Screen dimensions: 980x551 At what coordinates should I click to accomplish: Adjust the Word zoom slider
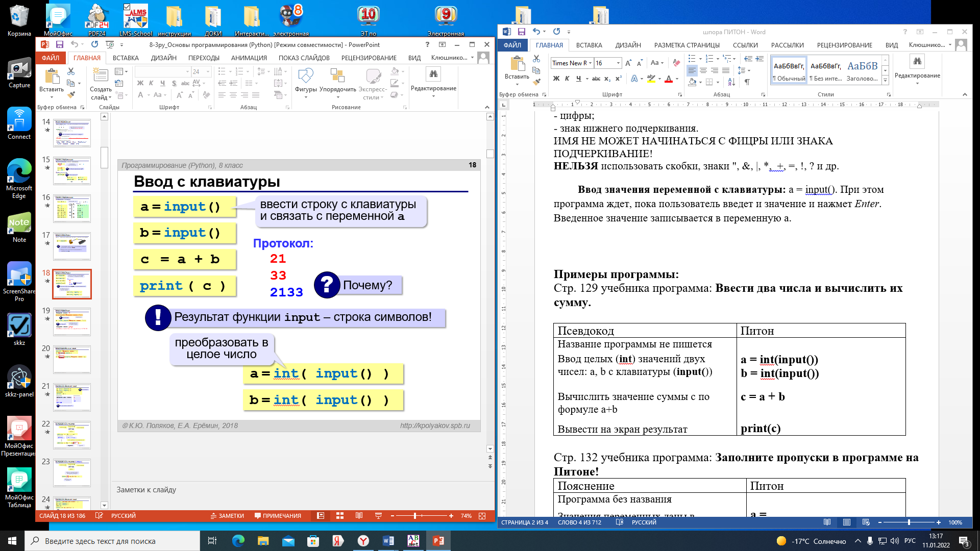tap(909, 522)
